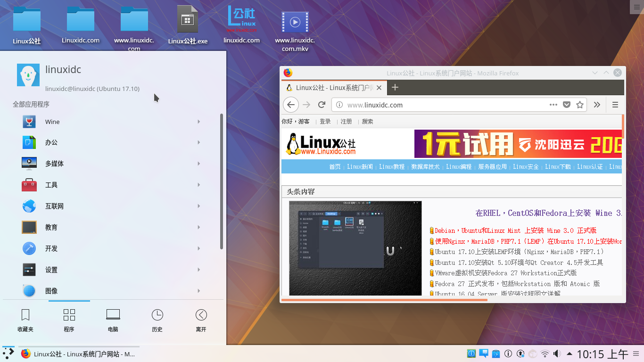Click the 注册 register link
The height and width of the screenshot is (362, 644).
click(347, 122)
